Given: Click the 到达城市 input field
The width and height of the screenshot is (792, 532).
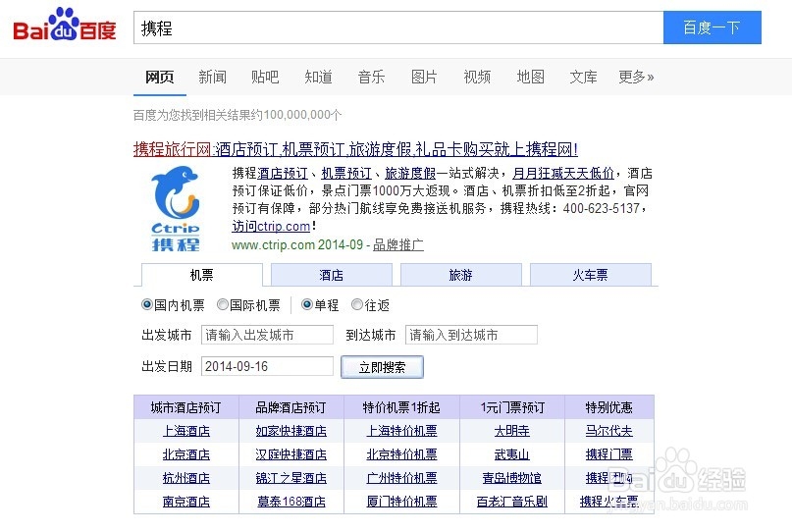Looking at the screenshot, I should [x=471, y=335].
